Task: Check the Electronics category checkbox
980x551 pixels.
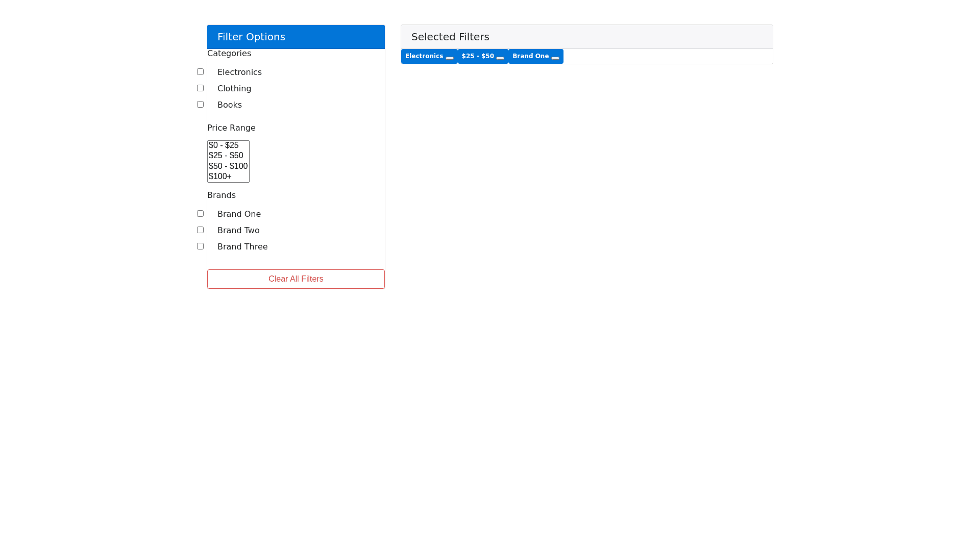Action: pyautogui.click(x=200, y=72)
